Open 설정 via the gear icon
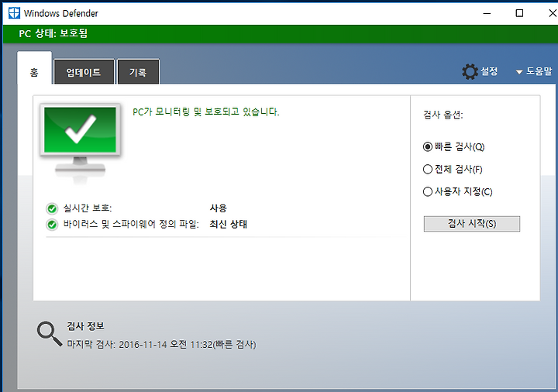The image size is (558, 392). (x=470, y=72)
